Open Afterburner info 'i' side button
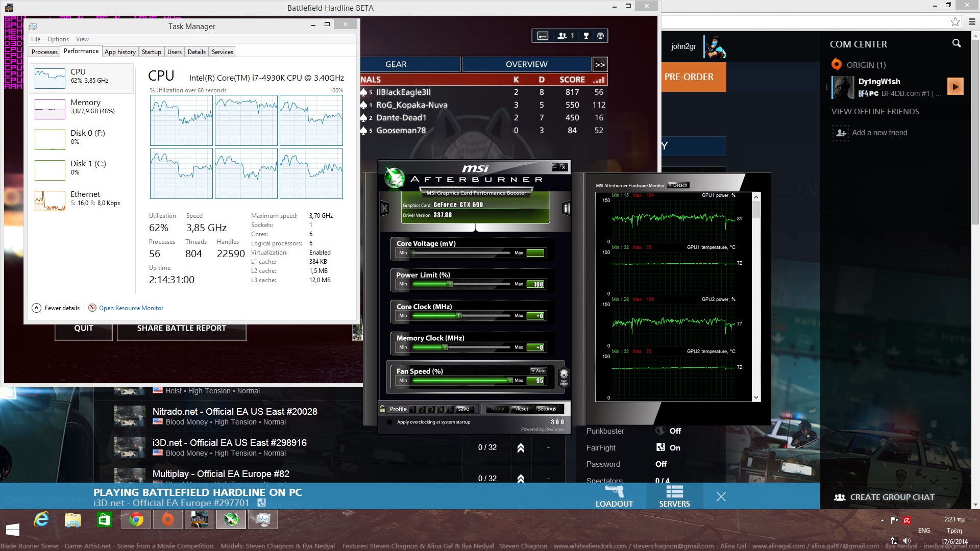The image size is (980, 551). (566, 208)
